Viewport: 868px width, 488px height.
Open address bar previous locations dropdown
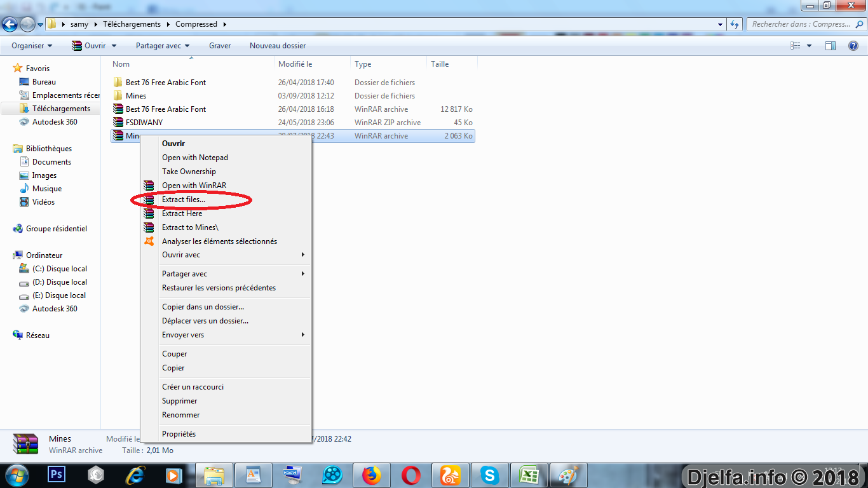click(720, 24)
